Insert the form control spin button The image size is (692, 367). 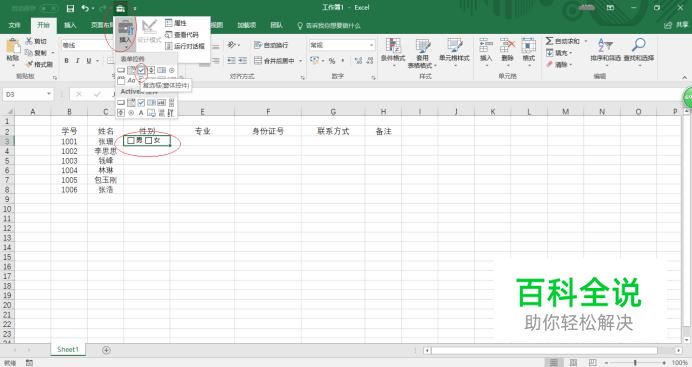pyautogui.click(x=151, y=70)
